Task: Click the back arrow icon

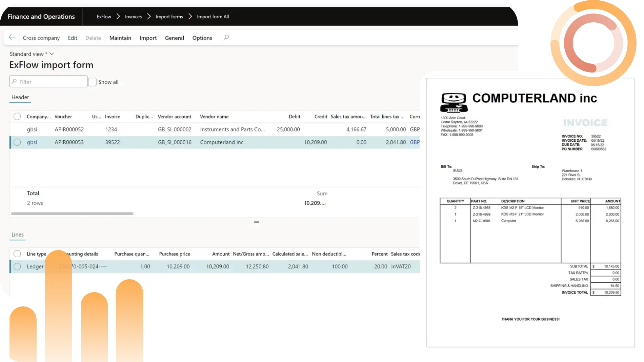Action: pos(12,38)
